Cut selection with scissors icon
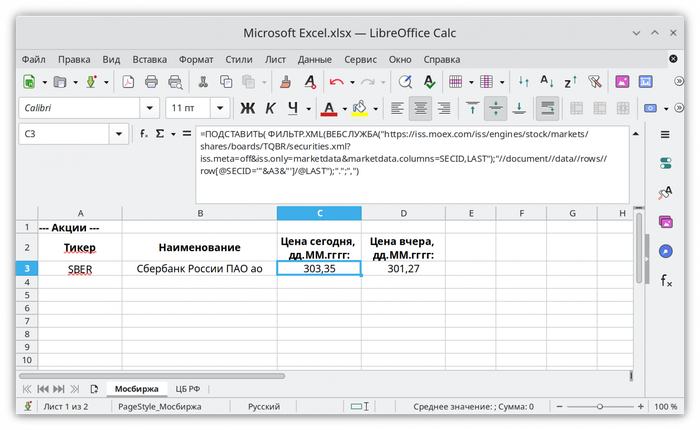 [203, 82]
